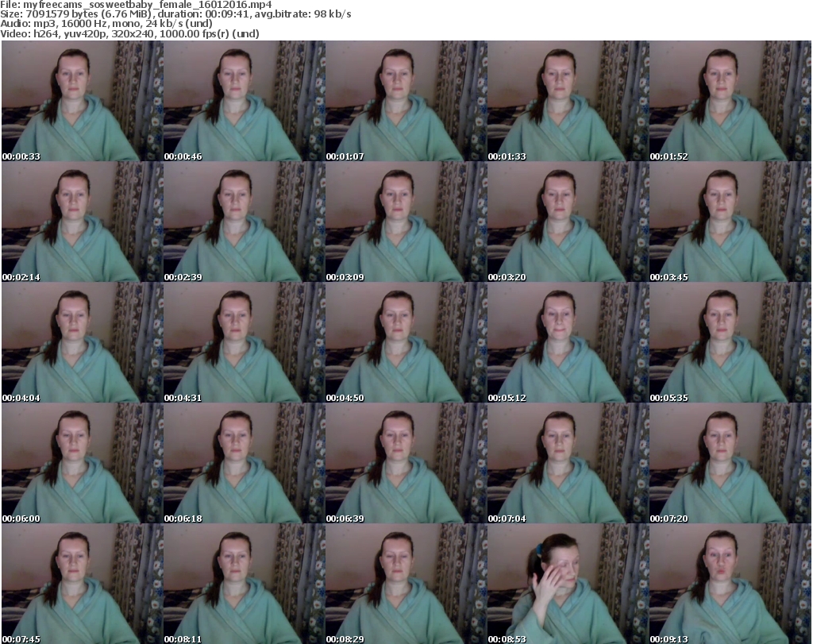
Task: Open the frame stamped 00:03:09
Action: click(406, 222)
